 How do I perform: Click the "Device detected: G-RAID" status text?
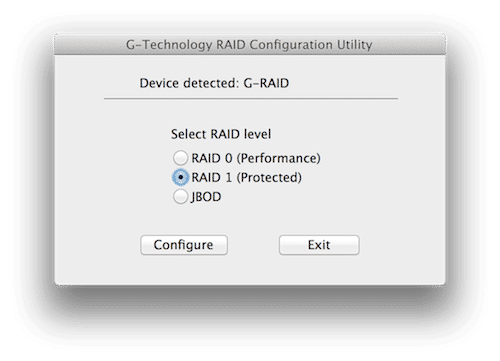point(214,83)
